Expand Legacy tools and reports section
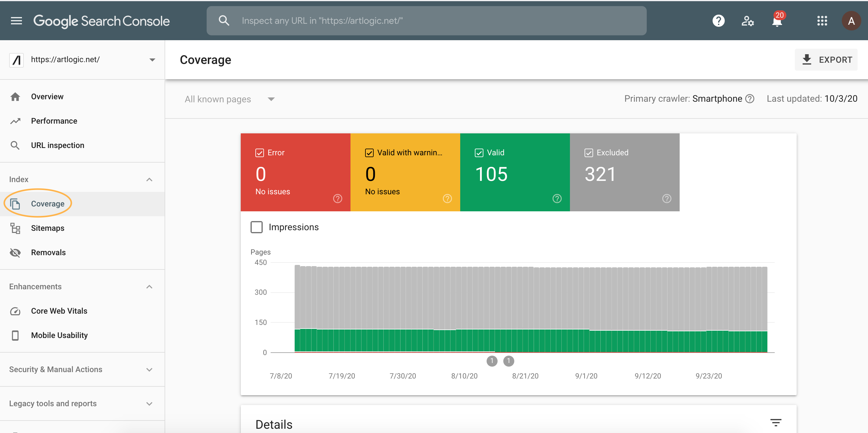The height and width of the screenshot is (433, 868). 149,404
